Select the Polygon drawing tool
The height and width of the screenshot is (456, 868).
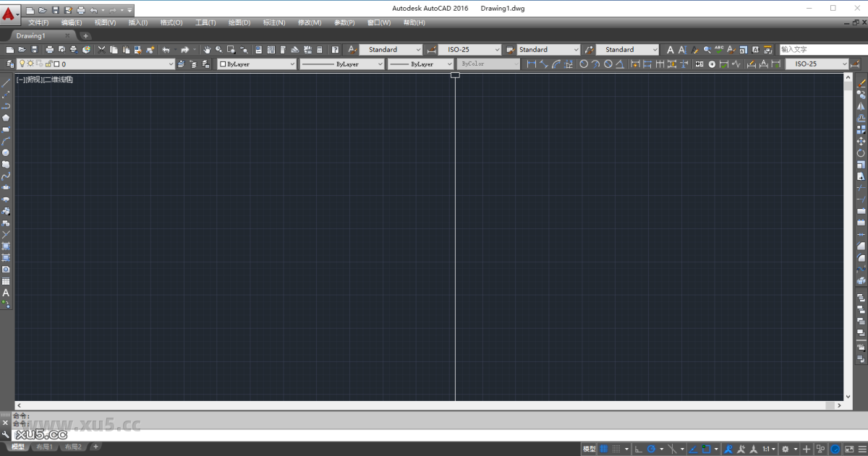[5, 116]
